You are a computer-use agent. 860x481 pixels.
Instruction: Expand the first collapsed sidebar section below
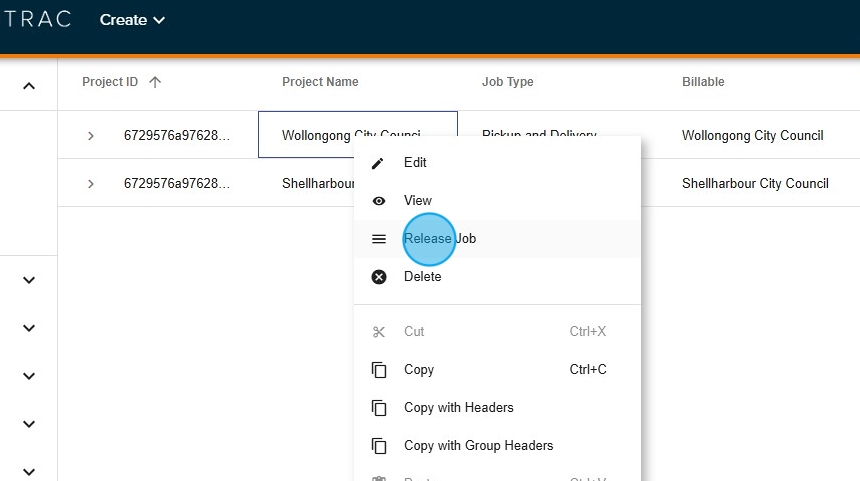29,281
